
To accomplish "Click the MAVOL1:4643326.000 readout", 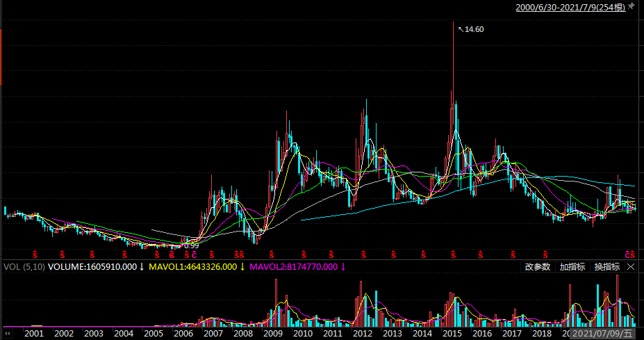I will pyautogui.click(x=193, y=267).
